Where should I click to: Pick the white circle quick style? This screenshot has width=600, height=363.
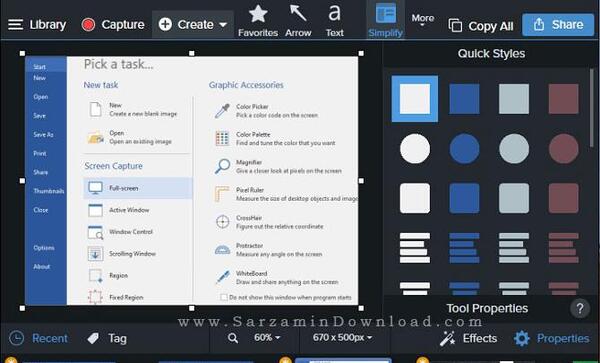click(x=415, y=148)
